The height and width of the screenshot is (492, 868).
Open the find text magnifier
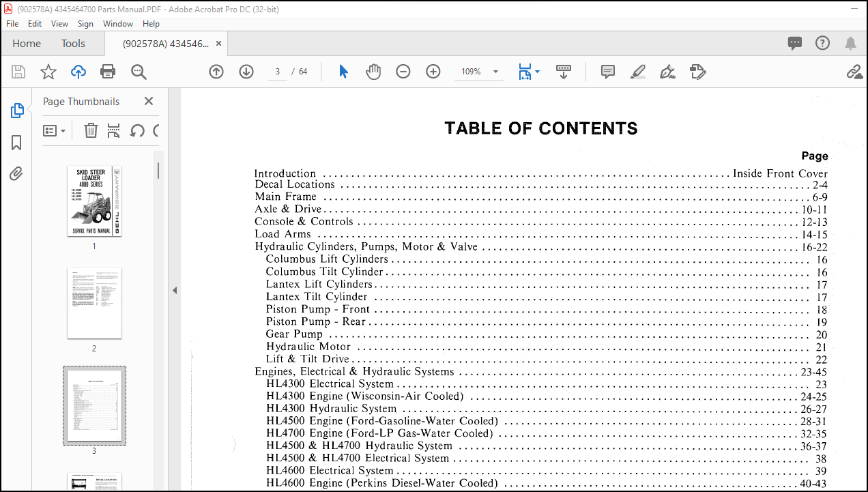(139, 72)
